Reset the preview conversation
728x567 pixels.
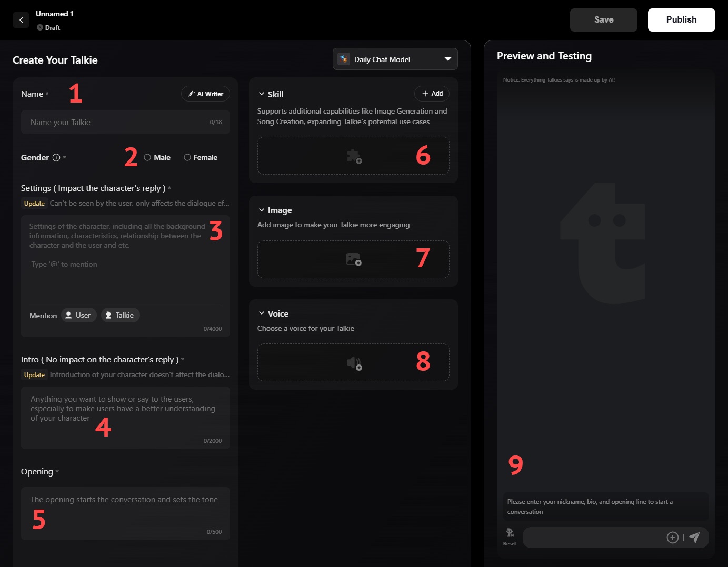coord(510,537)
